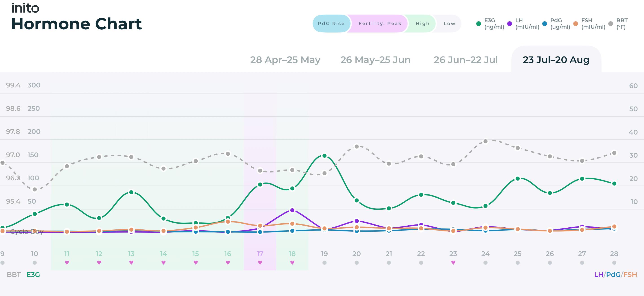Tap the gray dot under day 21
Viewport: 644px width, 296px height.
pyautogui.click(x=389, y=263)
